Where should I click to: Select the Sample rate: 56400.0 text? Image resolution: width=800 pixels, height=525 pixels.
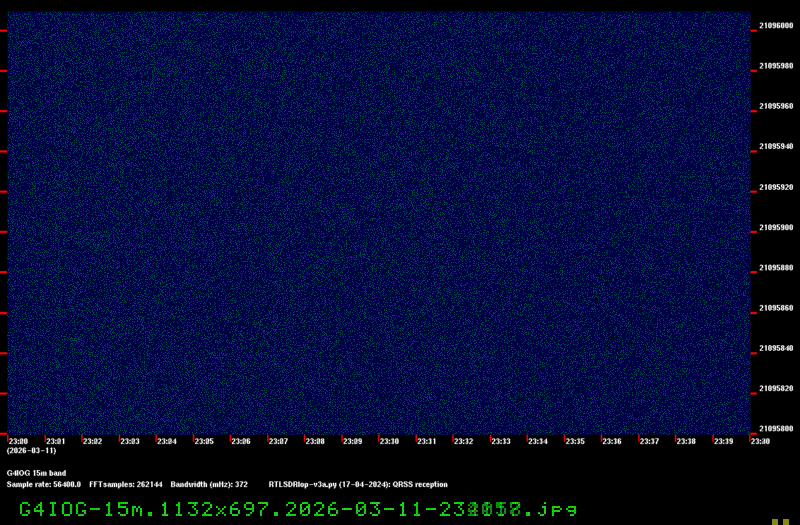coord(44,484)
